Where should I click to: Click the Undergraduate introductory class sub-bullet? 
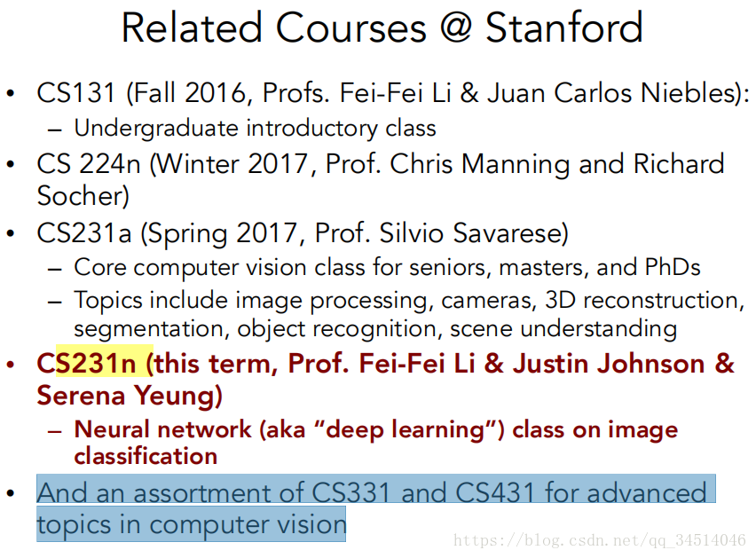click(x=255, y=128)
